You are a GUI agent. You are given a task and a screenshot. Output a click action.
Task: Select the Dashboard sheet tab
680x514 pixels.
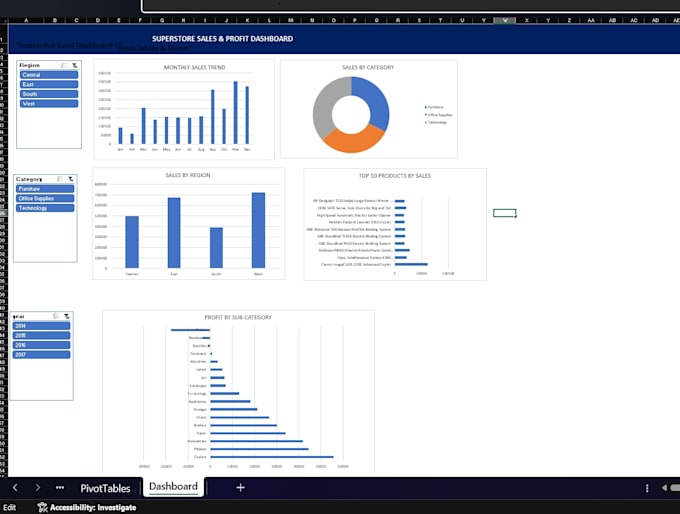click(x=173, y=487)
